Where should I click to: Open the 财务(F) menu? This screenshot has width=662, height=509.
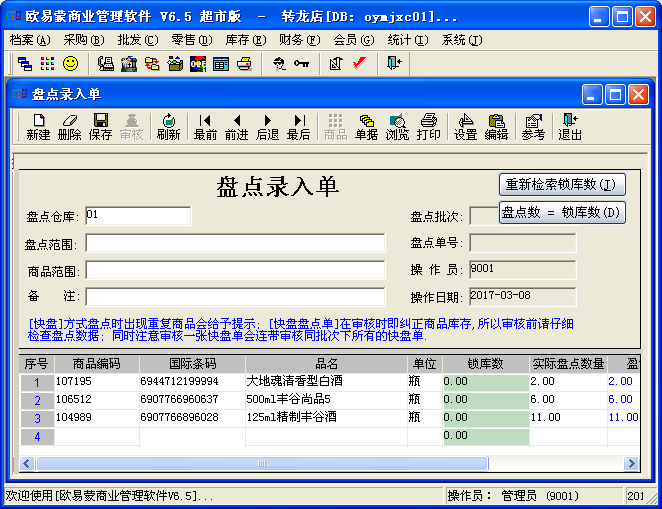tap(300, 40)
